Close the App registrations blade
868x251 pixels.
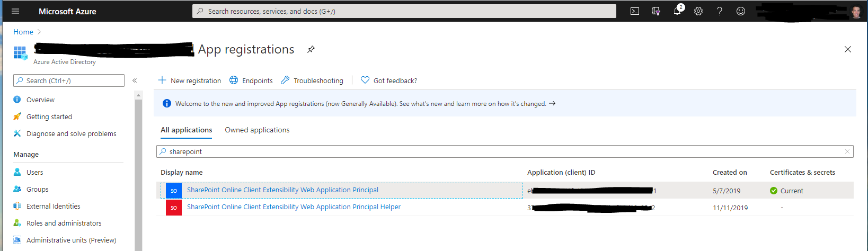(848, 49)
